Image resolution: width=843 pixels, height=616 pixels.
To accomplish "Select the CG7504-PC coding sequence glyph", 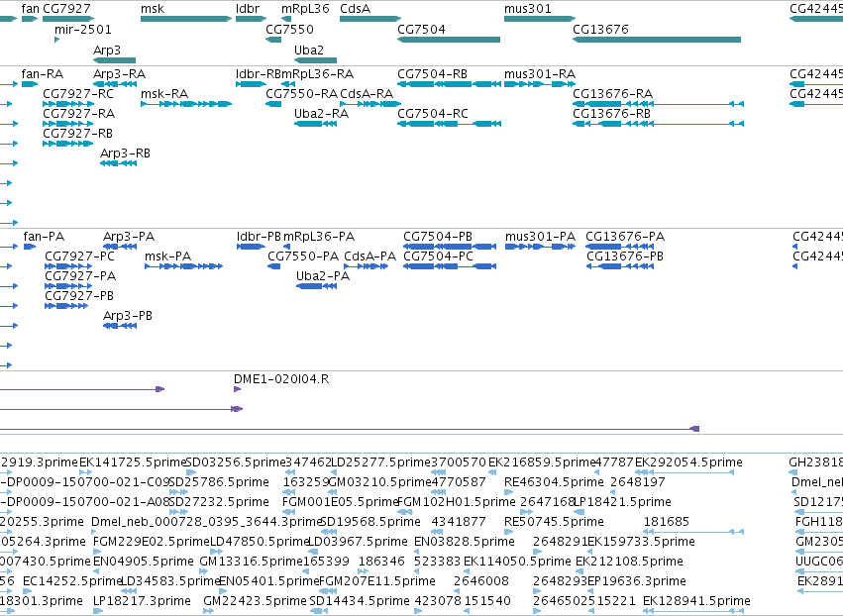I will [x=450, y=266].
